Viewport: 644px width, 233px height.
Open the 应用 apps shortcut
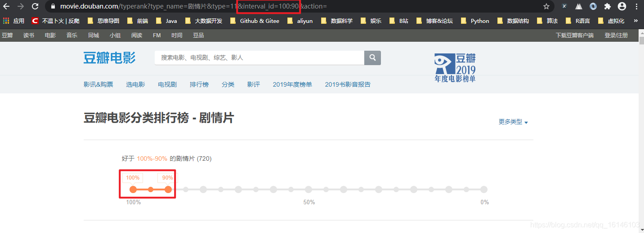[13, 21]
